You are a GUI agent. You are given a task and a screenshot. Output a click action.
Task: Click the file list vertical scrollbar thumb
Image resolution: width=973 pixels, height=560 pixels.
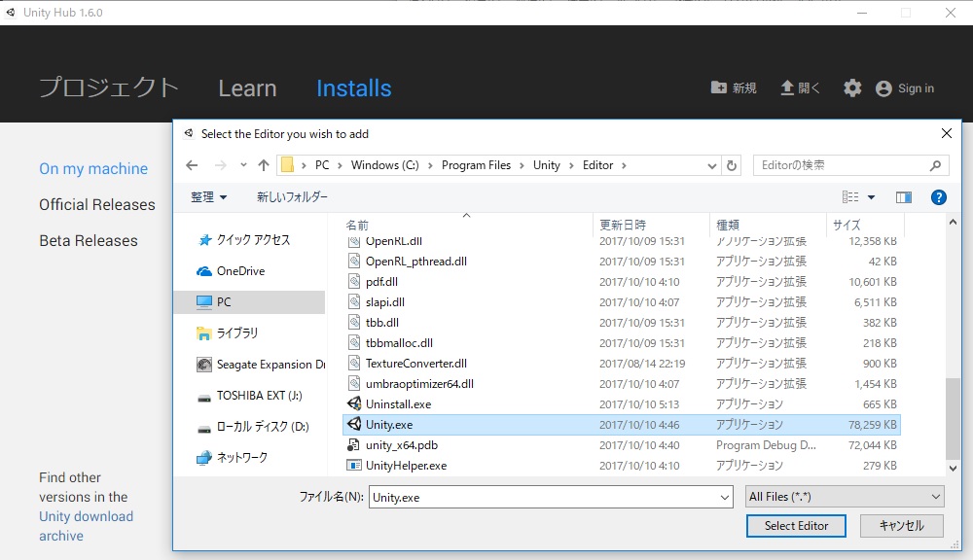953,418
